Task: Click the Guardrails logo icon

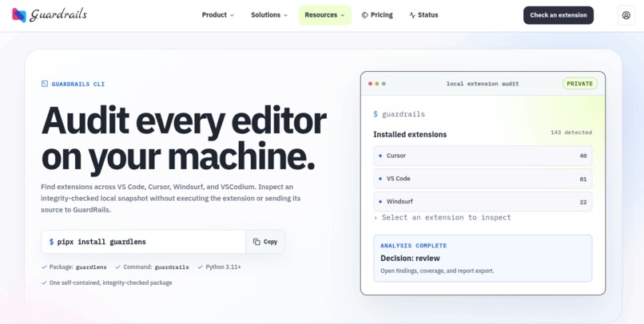Action: 19,15
